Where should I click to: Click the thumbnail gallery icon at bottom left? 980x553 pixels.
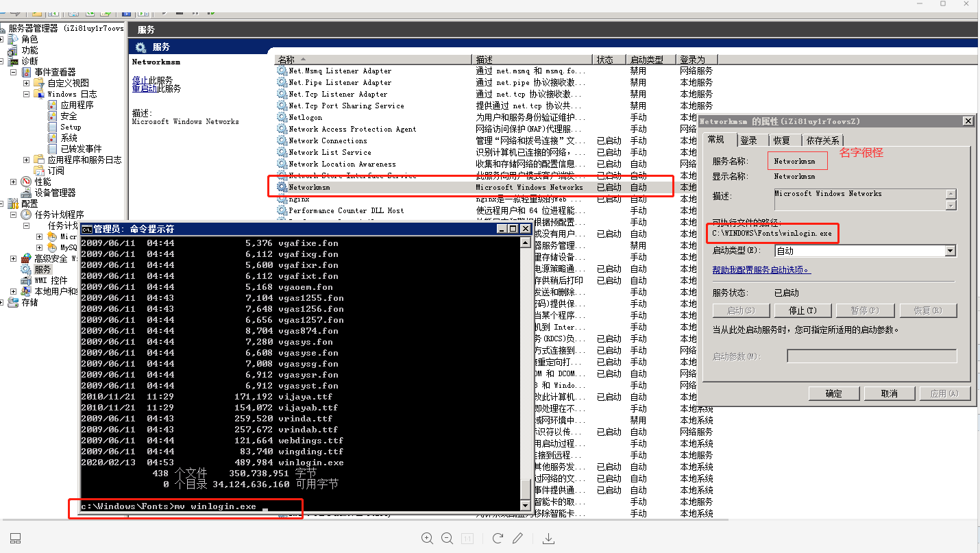coord(16,539)
